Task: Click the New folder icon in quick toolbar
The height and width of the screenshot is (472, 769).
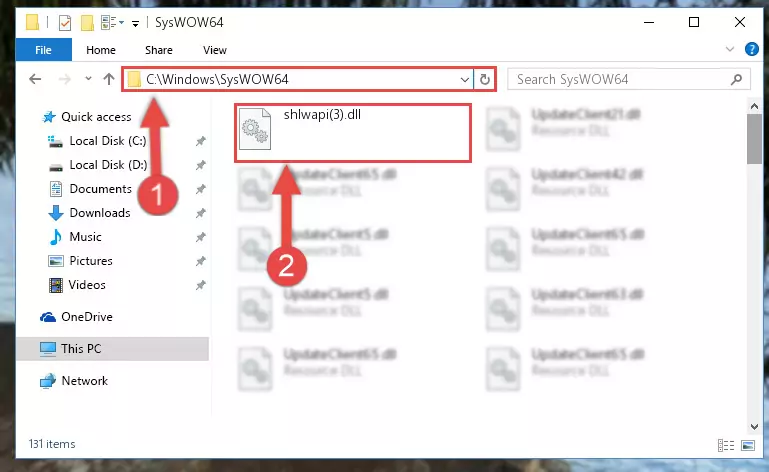Action: tap(87, 23)
